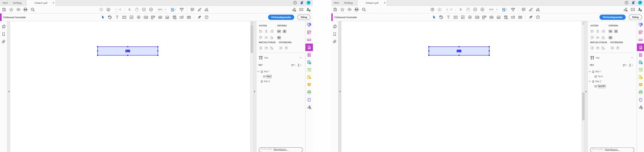Screen dimensions: 644x152
Task: Collapse Sida 1 node in page 1/2 window
Action: coord(258,71)
